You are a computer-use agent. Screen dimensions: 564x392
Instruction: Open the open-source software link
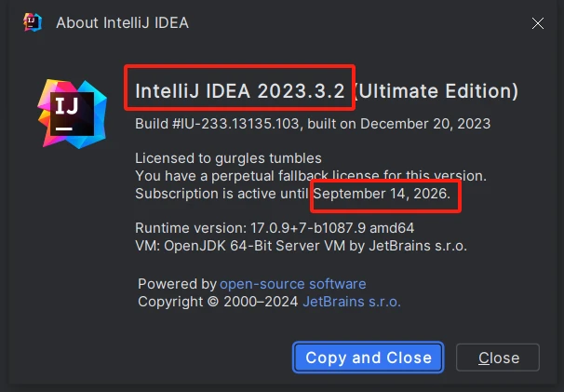(x=292, y=284)
